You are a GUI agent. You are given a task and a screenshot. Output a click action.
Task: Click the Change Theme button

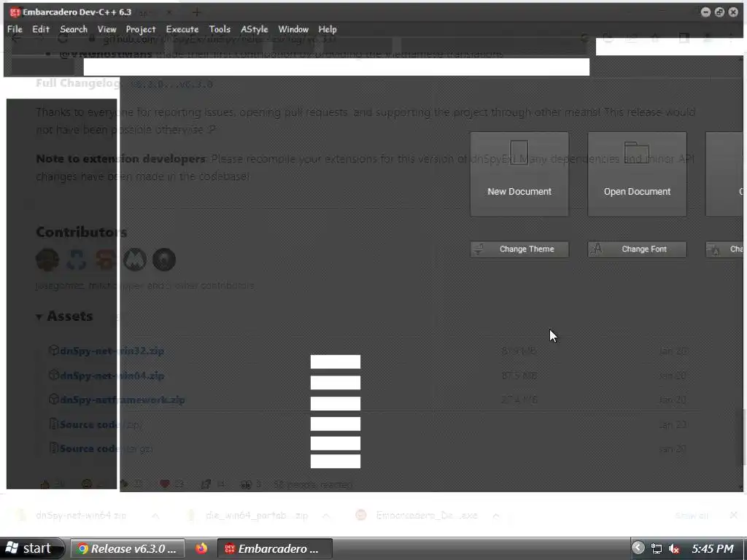coord(519,249)
